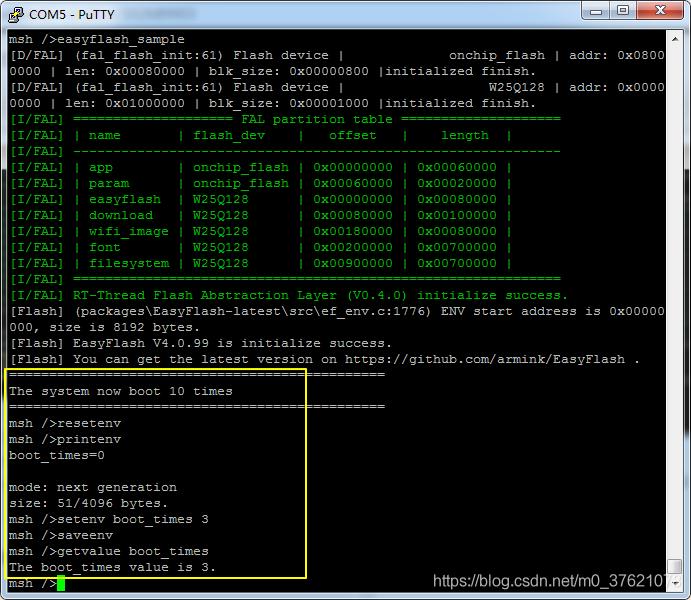The height and width of the screenshot is (600, 691).
Task: Open the PuTTY system menu icon
Action: 16,14
